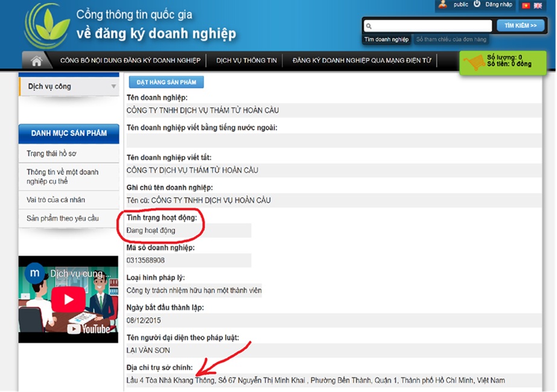This screenshot has height=392, width=557.
Task: Open ĐĂNG KÝ DOANH NGHIỆP QUA MẠNG ĐIỆN TỬ menu
Action: 362,60
